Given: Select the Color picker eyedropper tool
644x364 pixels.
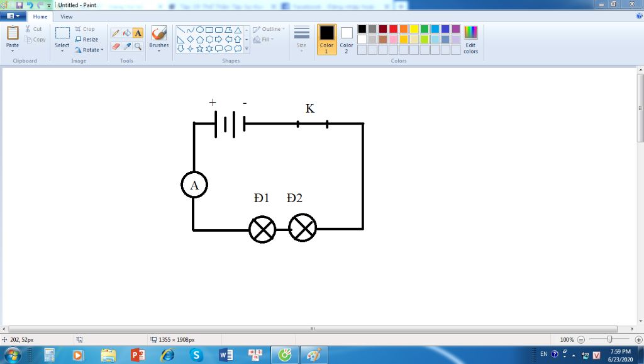Looking at the screenshot, I should pos(127,46).
